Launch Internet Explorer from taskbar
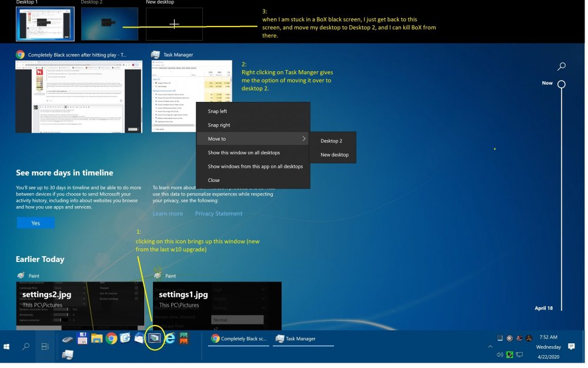588x368 pixels. 170,340
